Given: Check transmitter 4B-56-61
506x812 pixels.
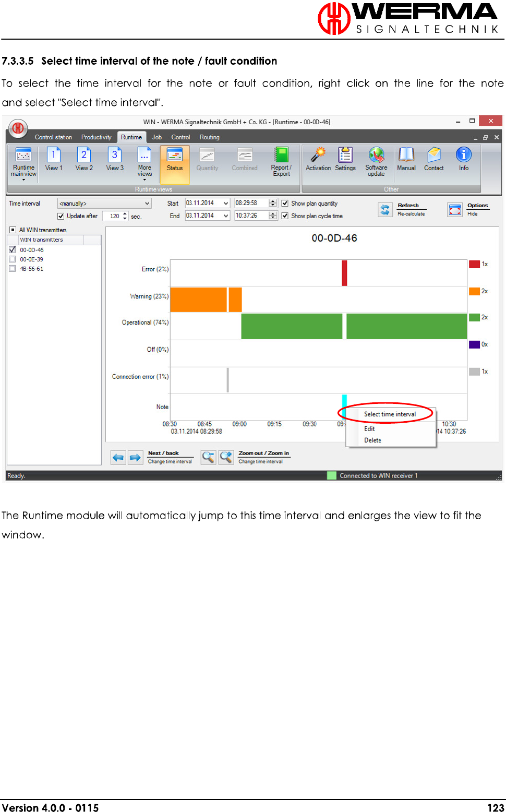Looking at the screenshot, I should pos(13,269).
